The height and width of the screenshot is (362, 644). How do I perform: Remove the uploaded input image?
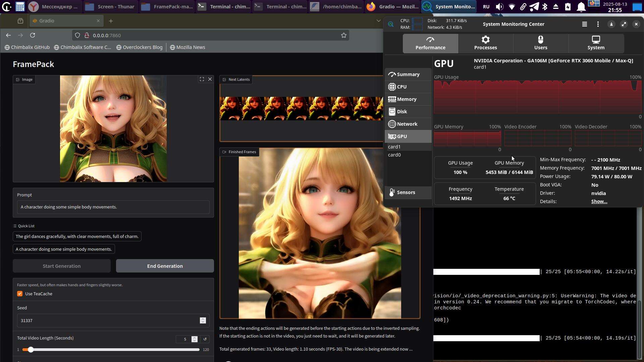click(x=210, y=79)
